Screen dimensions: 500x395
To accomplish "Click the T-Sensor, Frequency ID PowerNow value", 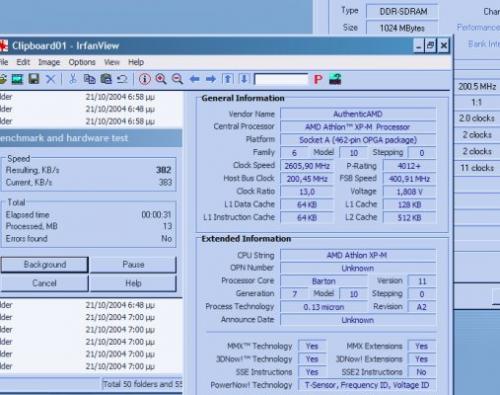I will (x=367, y=385).
